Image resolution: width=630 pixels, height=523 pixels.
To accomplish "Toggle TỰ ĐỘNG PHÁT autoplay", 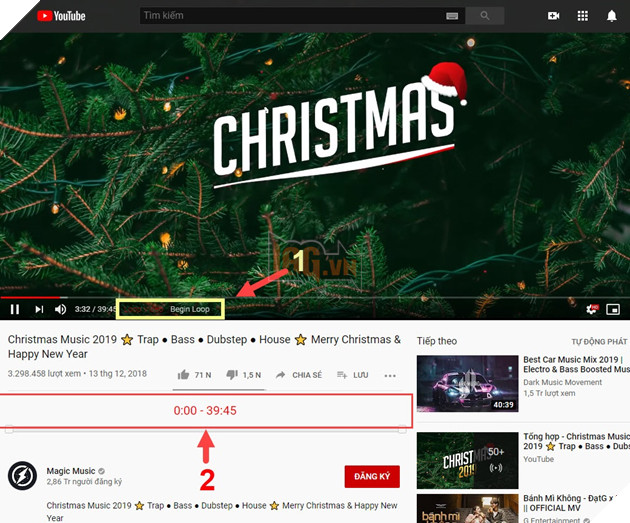I will coord(599,341).
